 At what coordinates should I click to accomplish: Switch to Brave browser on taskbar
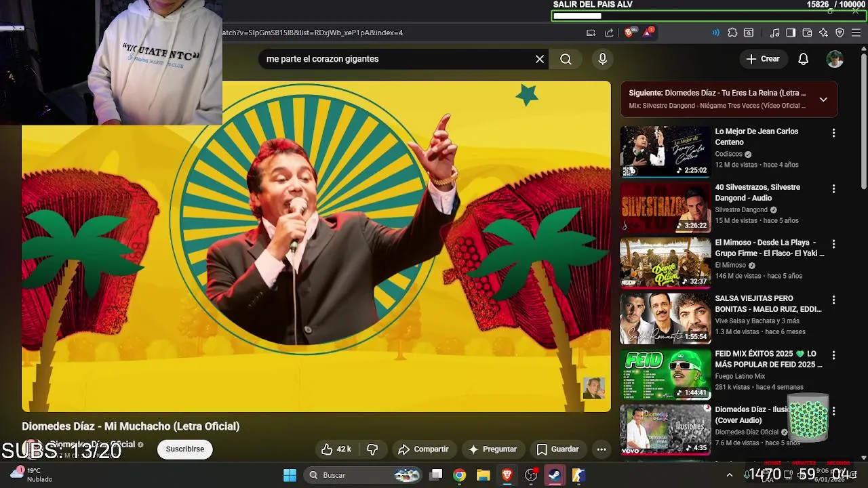[x=507, y=475]
